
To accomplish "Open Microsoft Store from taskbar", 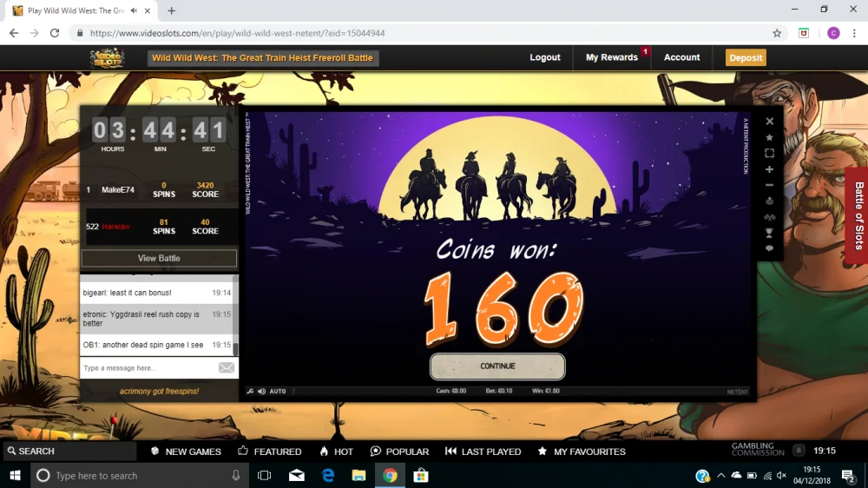I will 421,476.
